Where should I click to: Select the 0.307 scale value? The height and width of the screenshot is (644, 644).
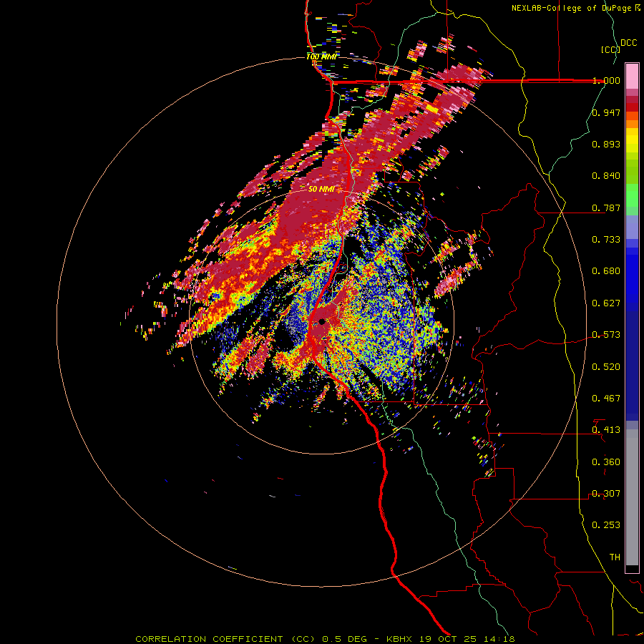[606, 494]
